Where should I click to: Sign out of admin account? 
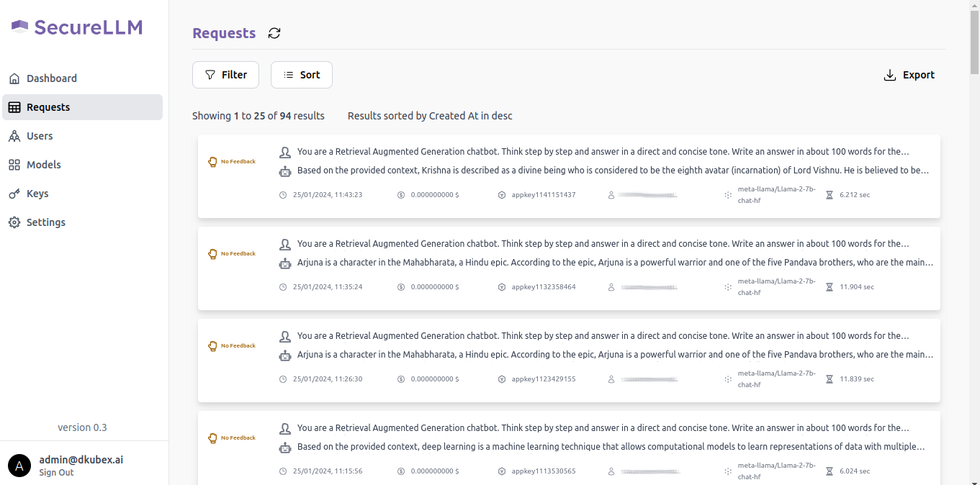click(x=56, y=473)
